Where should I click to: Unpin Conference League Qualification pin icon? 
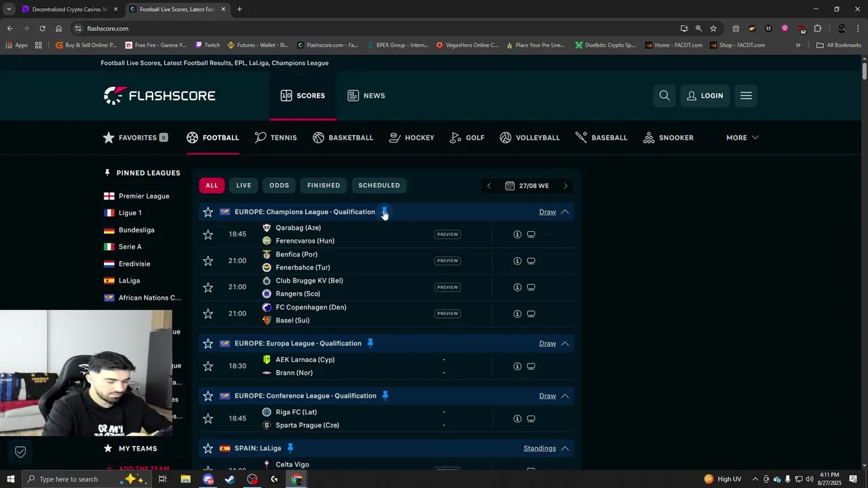pyautogui.click(x=385, y=396)
